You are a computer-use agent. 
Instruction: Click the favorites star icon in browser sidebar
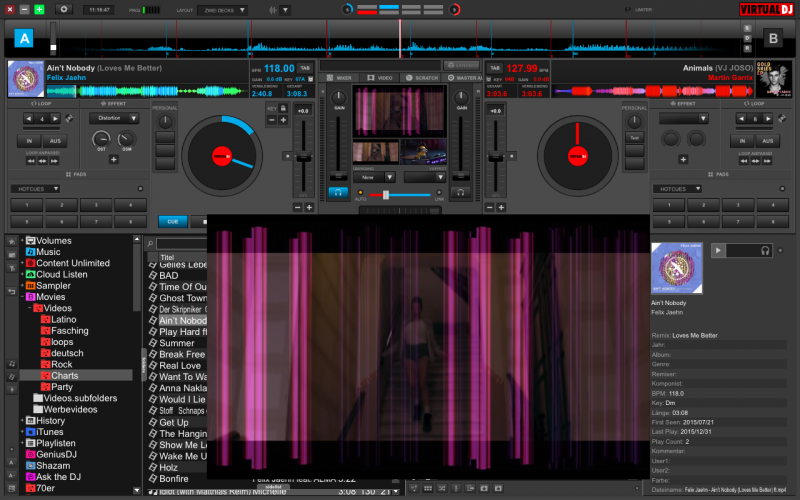click(11, 241)
